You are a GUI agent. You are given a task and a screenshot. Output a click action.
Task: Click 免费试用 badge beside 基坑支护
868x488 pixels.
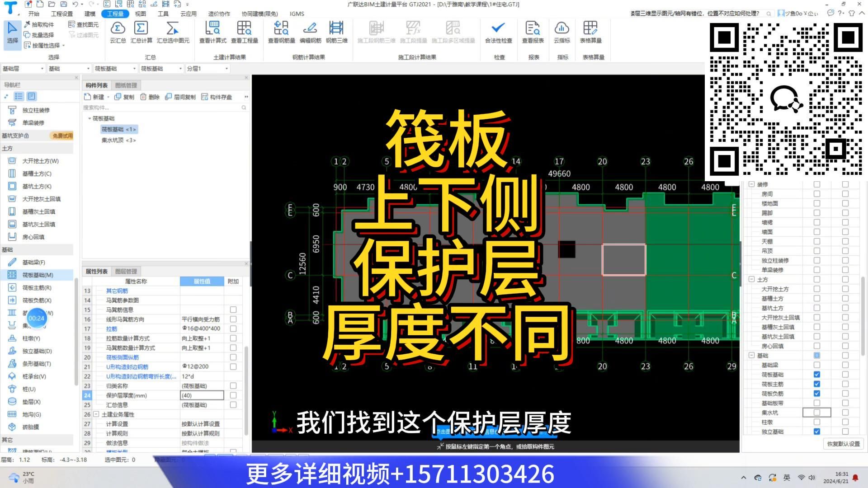[x=62, y=136]
